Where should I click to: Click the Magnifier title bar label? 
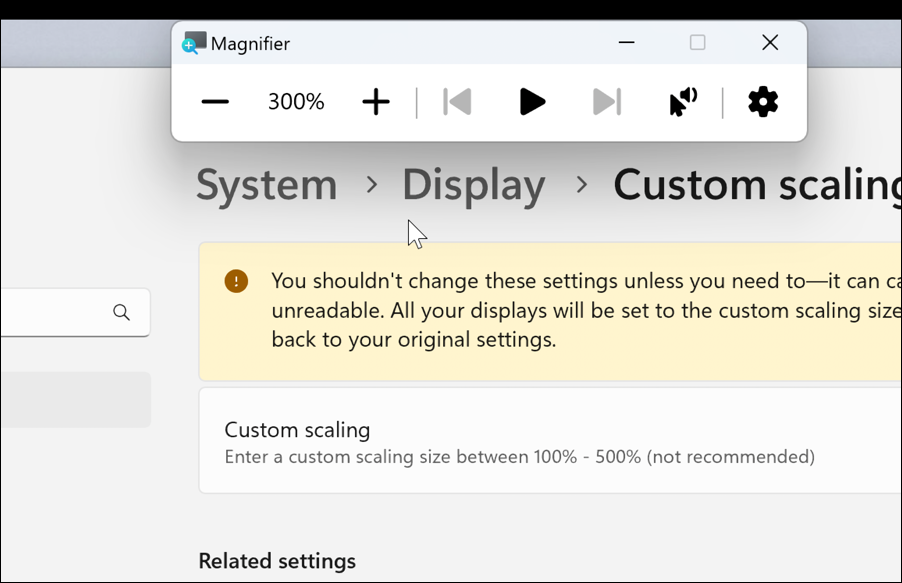click(251, 43)
